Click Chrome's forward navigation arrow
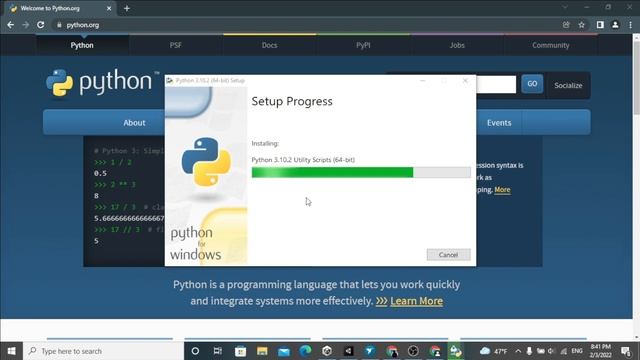640x360 pixels. point(25,25)
